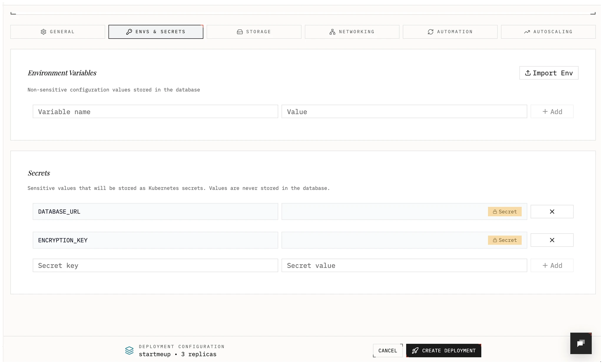
Task: Switch to the Storage tab
Action: [254, 32]
